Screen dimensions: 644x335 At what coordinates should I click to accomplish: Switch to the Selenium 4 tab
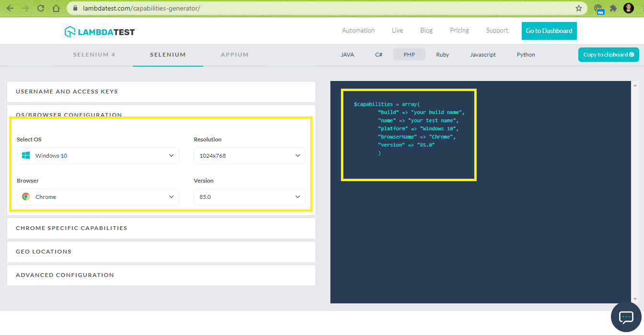[x=94, y=55]
